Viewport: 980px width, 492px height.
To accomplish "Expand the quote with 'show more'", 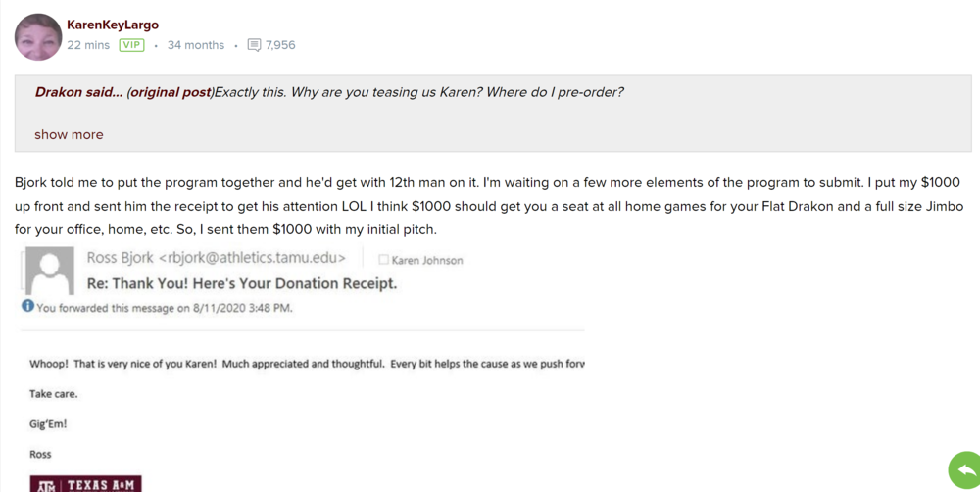I will 69,134.
